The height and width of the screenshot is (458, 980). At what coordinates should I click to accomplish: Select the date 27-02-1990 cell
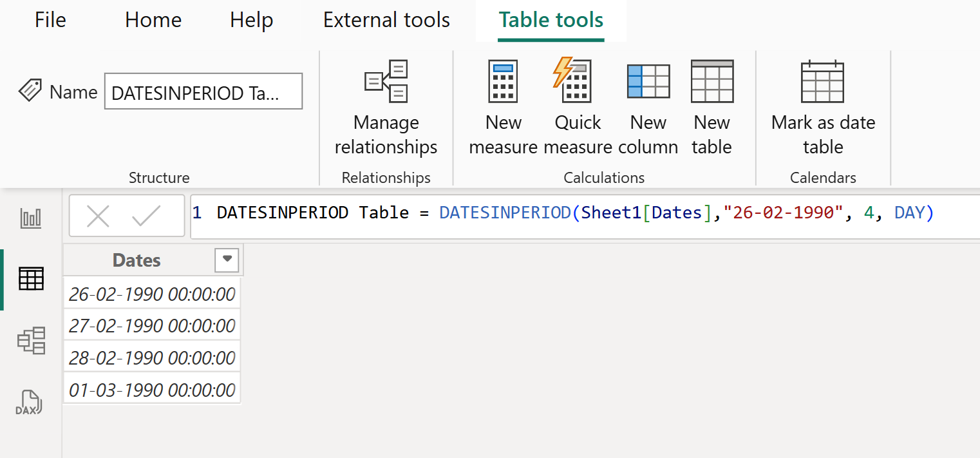pyautogui.click(x=151, y=325)
